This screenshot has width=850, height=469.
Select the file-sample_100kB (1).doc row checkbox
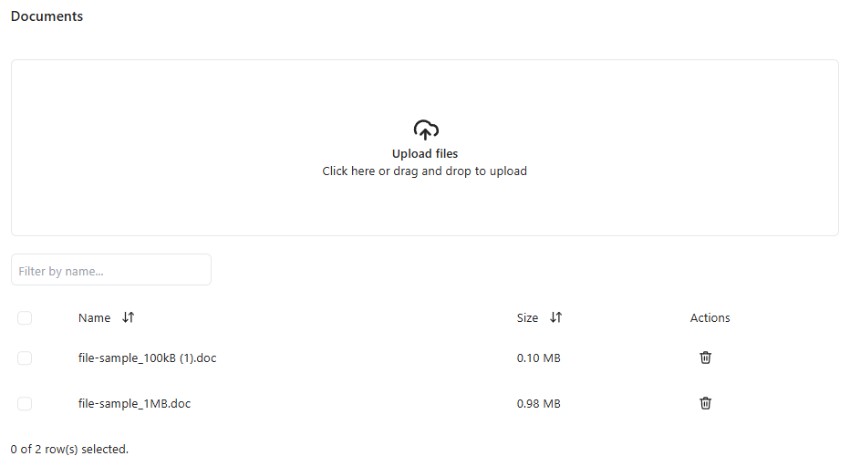(24, 358)
